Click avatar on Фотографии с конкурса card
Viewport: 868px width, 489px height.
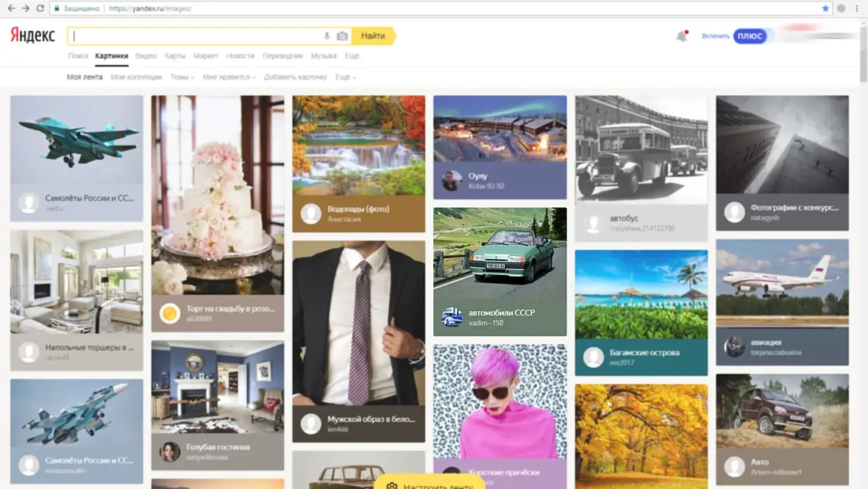point(735,212)
